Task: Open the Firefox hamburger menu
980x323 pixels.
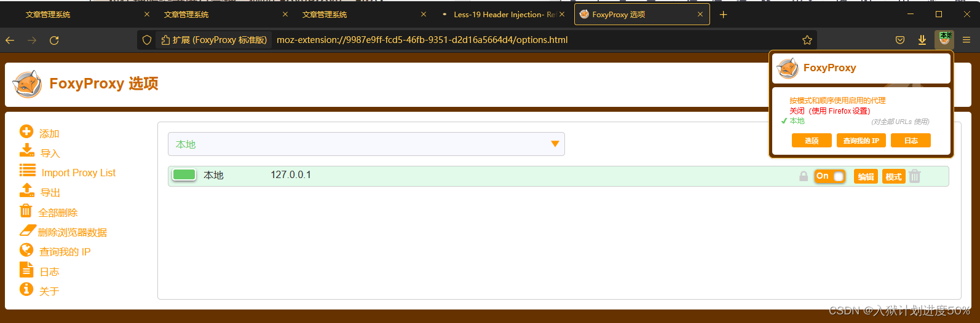Action: pyautogui.click(x=966, y=40)
